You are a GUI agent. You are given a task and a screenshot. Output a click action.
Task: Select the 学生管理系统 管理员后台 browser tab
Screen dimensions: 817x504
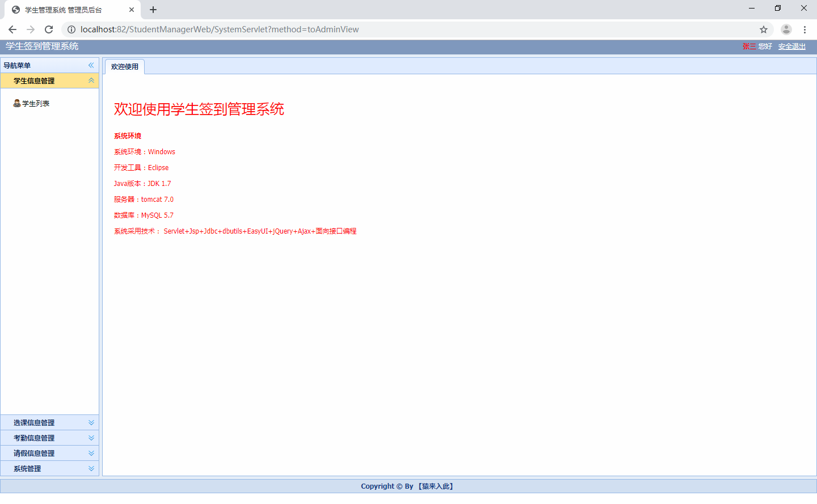click(x=73, y=10)
